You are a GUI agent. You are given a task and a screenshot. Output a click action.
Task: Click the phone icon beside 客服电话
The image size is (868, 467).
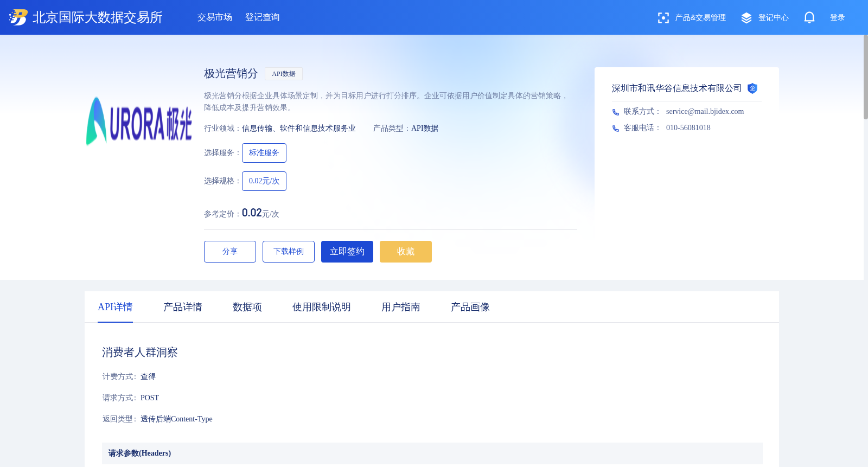[x=616, y=129]
